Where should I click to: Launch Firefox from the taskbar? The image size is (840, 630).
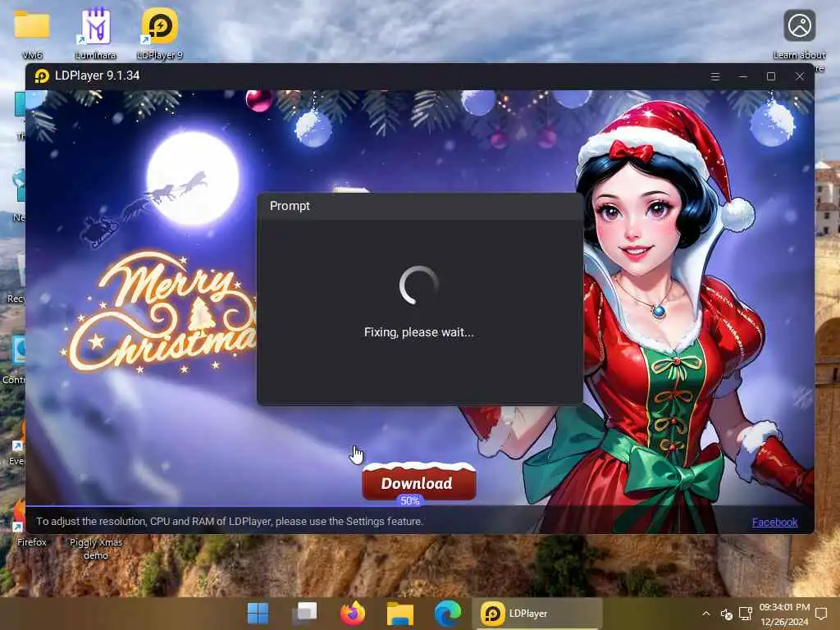[353, 614]
